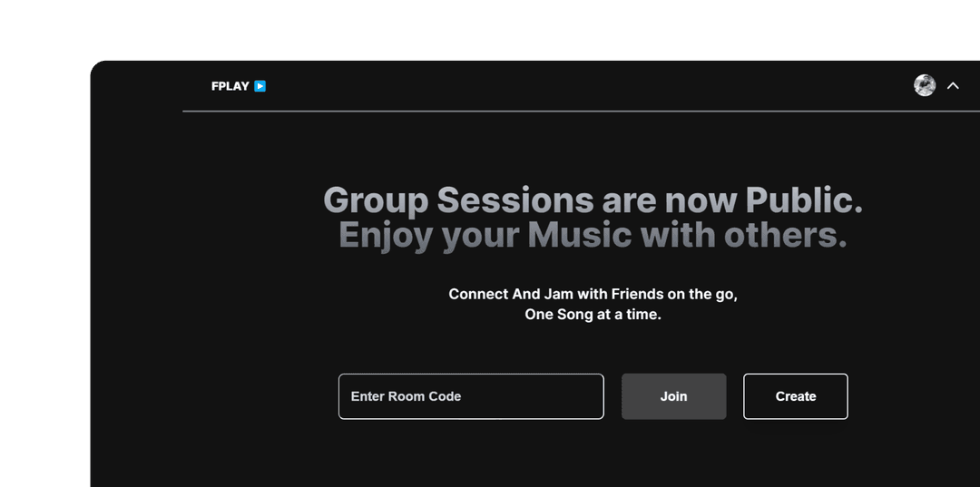Click the 'Enjoy your Music with others.' line
Image resolution: width=980 pixels, height=487 pixels.
(593, 235)
